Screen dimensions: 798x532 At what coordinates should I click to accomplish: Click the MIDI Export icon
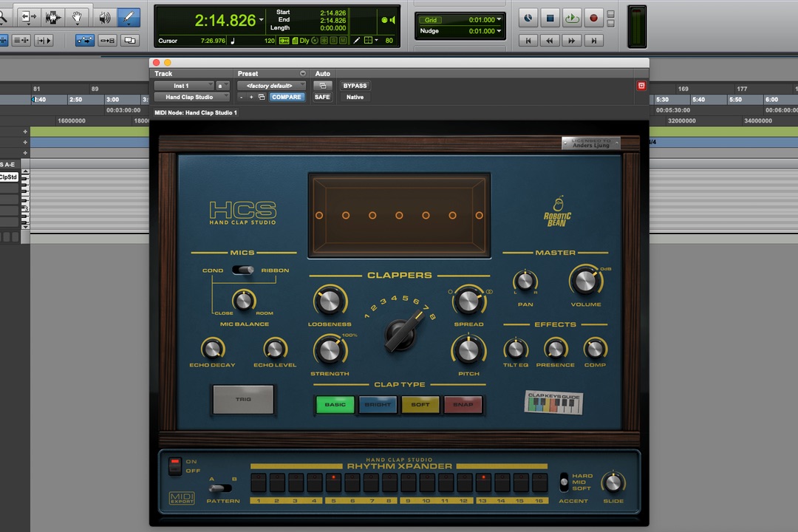coord(182,498)
